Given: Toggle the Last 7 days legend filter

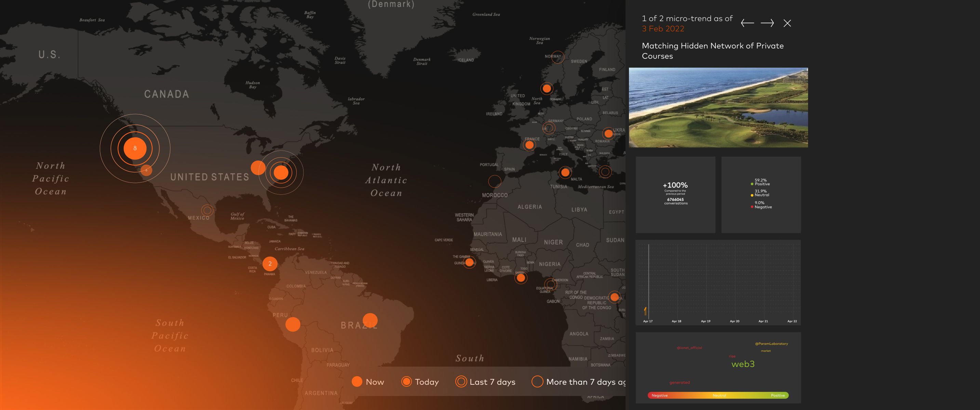Looking at the screenshot, I should click(485, 382).
